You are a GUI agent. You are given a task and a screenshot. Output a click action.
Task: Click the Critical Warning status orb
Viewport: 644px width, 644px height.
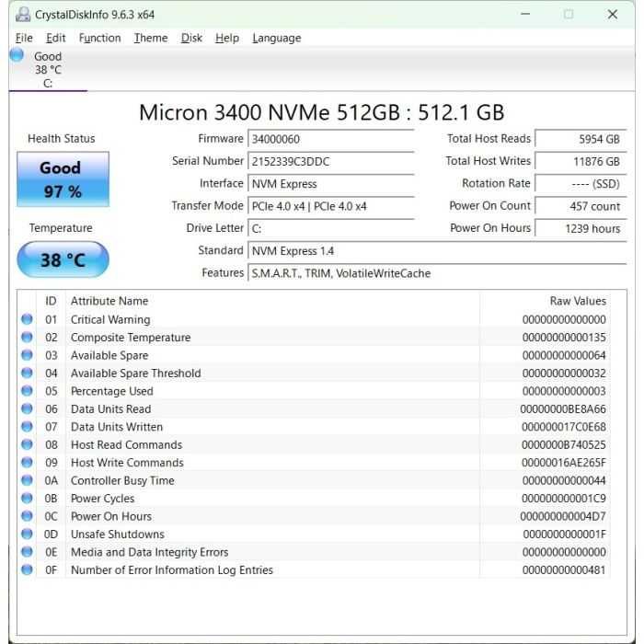point(27,319)
